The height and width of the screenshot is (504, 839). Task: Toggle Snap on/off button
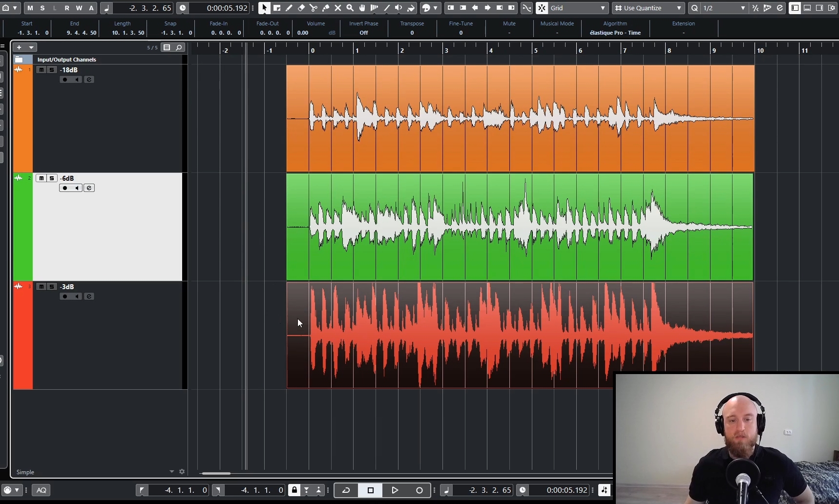tap(542, 8)
